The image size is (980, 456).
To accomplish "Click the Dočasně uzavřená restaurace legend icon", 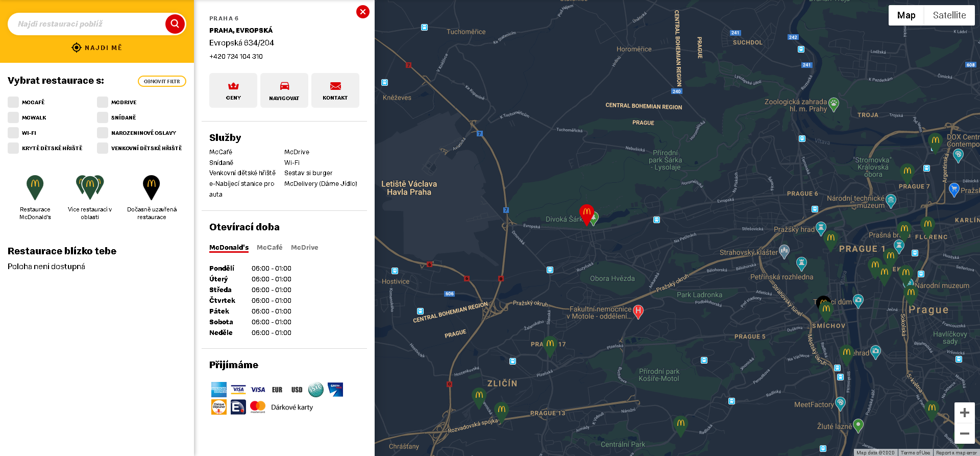I will [x=152, y=187].
